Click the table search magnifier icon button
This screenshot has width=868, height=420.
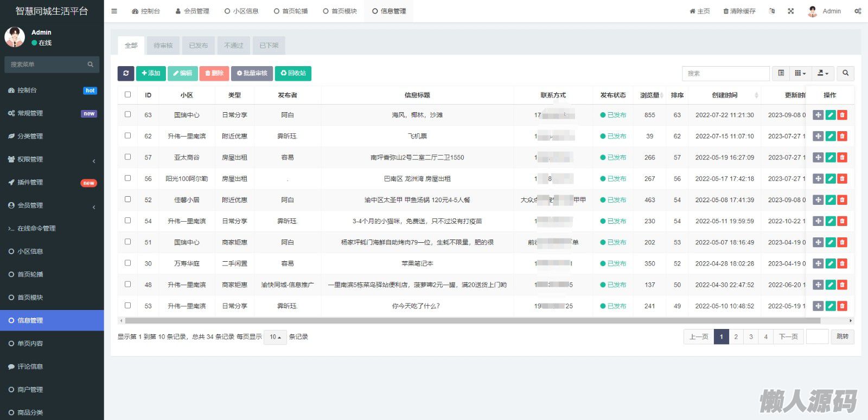point(845,73)
